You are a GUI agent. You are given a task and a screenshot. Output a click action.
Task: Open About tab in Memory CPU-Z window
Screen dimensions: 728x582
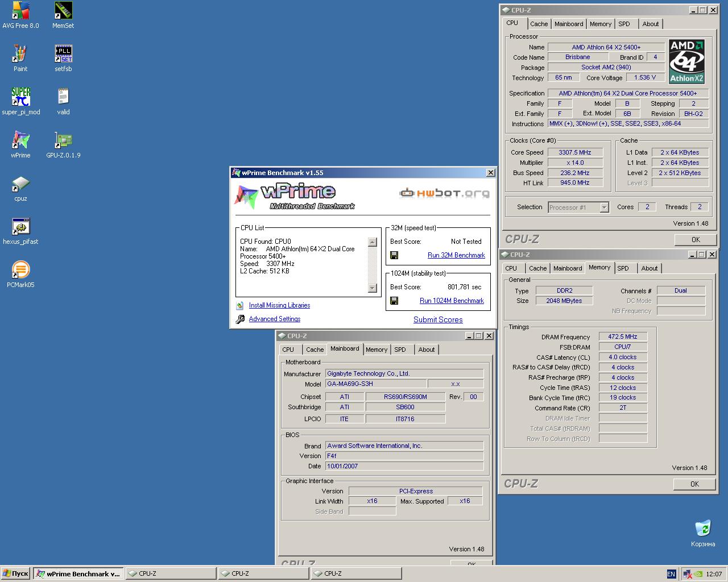tap(649, 268)
